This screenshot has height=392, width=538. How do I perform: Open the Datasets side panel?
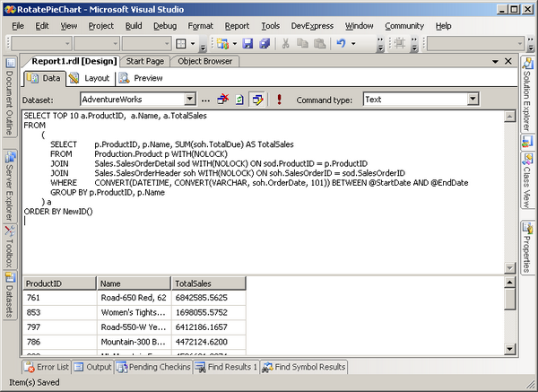pyautogui.click(x=10, y=295)
